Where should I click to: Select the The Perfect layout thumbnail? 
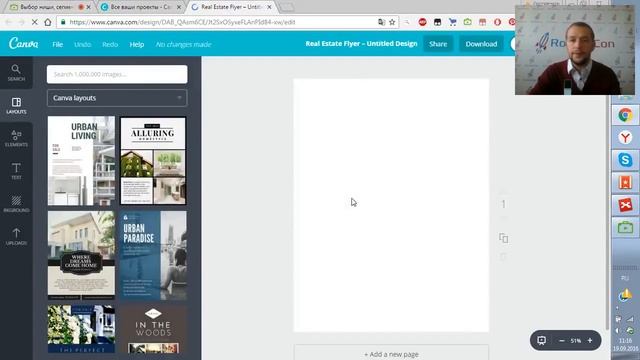(81, 329)
